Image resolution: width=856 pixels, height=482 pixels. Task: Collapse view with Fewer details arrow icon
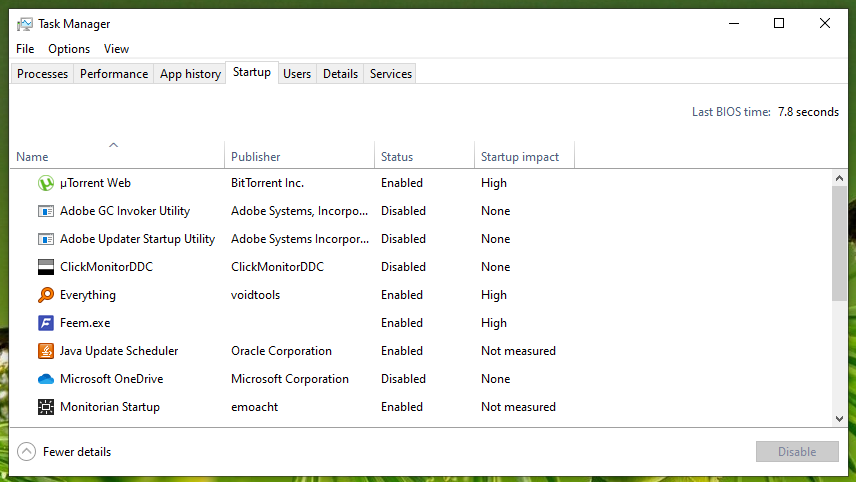pos(26,451)
